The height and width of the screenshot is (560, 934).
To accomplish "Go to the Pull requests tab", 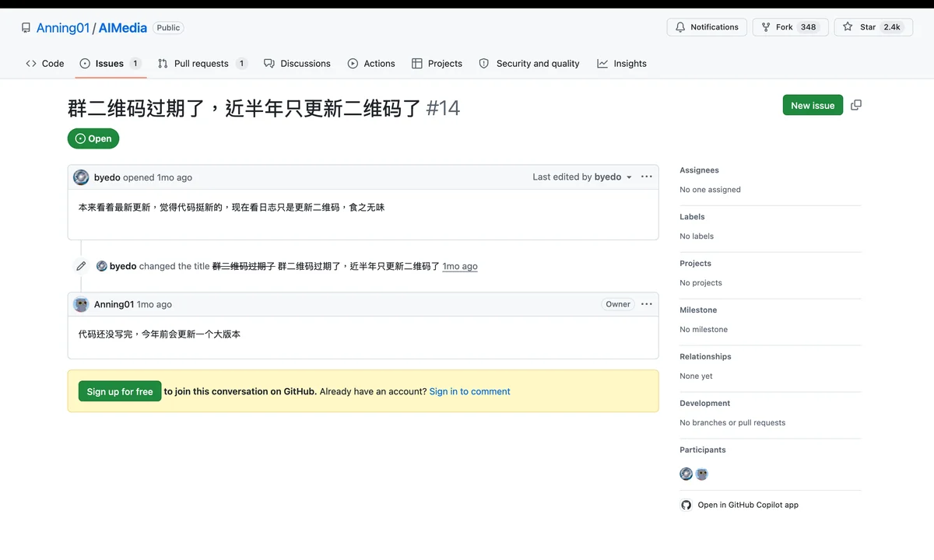I will click(x=202, y=64).
